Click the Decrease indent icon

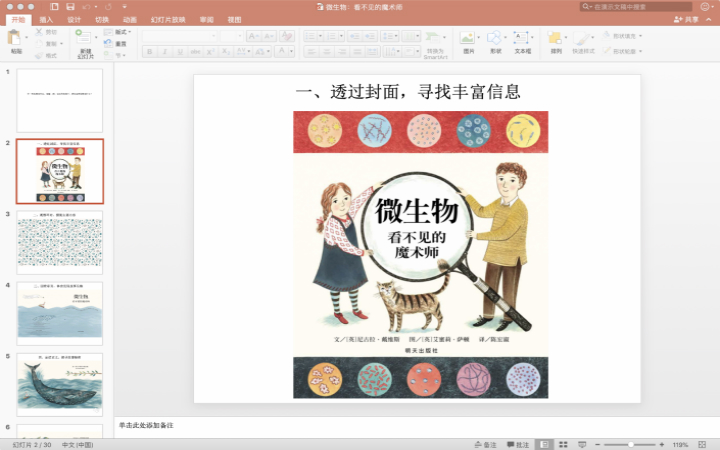point(354,36)
